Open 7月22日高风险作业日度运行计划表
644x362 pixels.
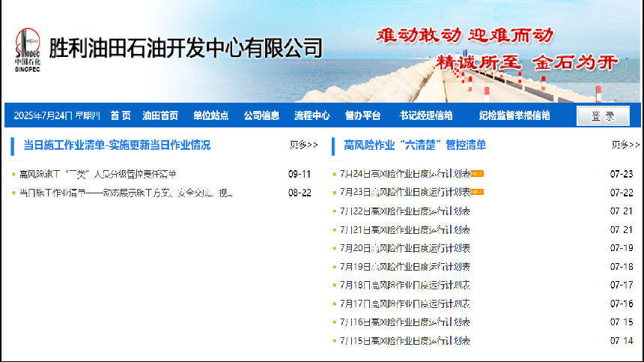pos(405,211)
